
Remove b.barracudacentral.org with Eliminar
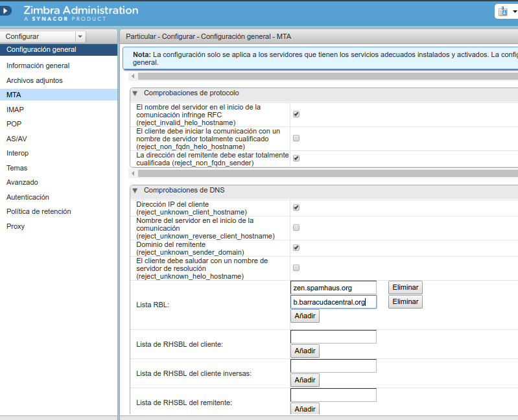click(405, 301)
